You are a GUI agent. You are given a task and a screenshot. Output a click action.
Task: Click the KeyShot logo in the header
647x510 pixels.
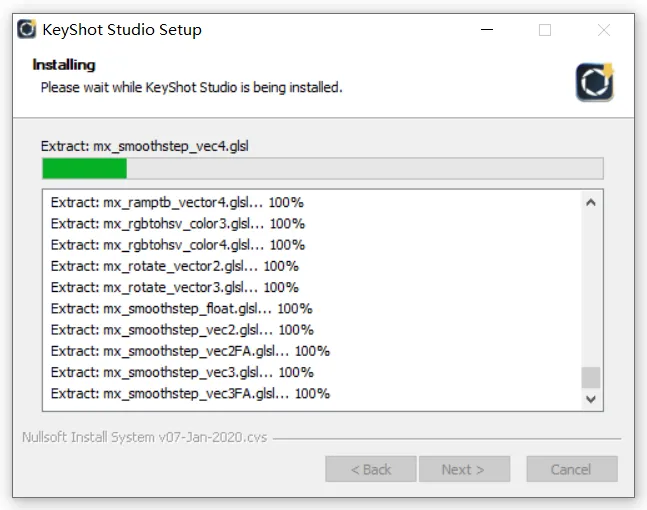point(594,82)
